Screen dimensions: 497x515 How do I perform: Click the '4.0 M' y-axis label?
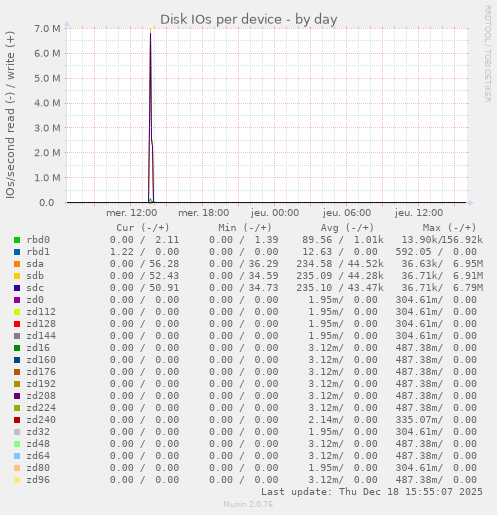47,103
